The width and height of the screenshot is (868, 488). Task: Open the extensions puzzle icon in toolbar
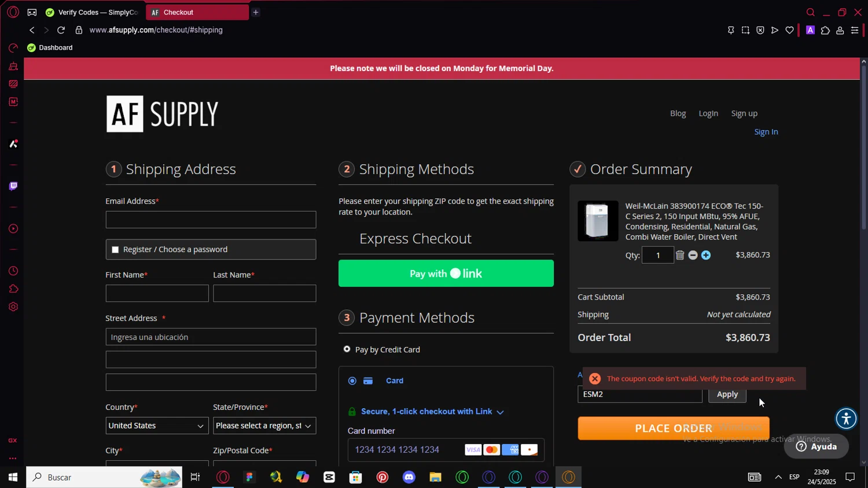tap(825, 31)
